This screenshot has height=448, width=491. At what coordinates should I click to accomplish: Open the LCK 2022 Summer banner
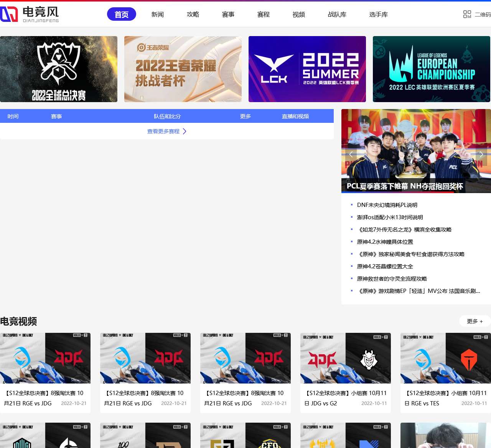(x=307, y=69)
